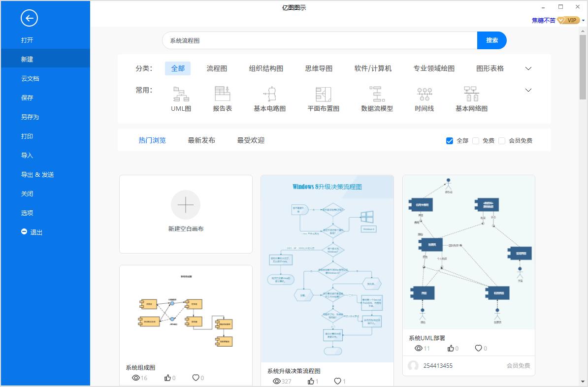The width and height of the screenshot is (588, 387).
Task: Select the 组织结构图 category
Action: [266, 68]
